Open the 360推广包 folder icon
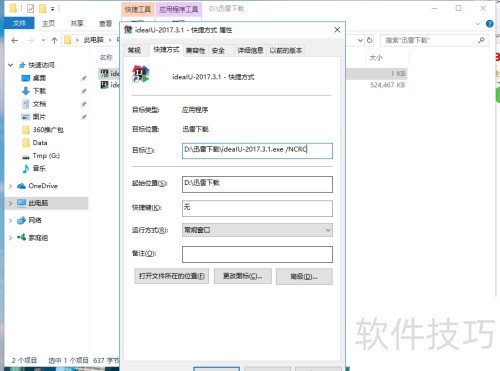This screenshot has height=371, width=500. click(26, 130)
